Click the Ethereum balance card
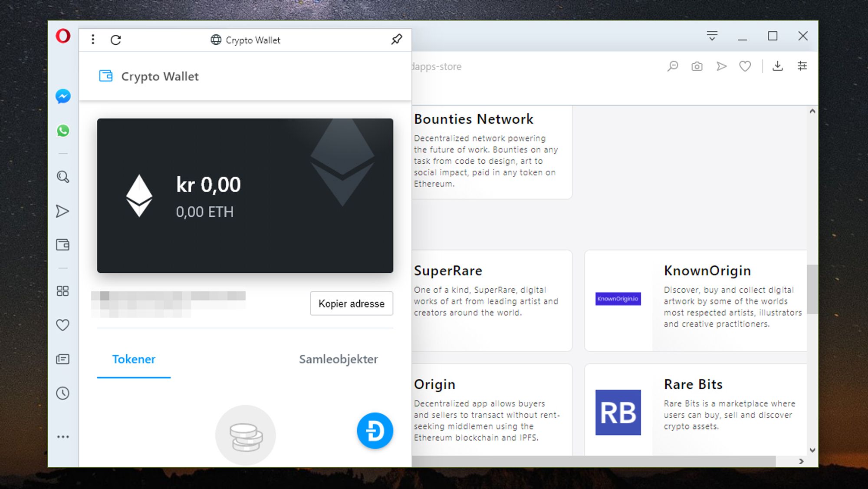 (245, 196)
